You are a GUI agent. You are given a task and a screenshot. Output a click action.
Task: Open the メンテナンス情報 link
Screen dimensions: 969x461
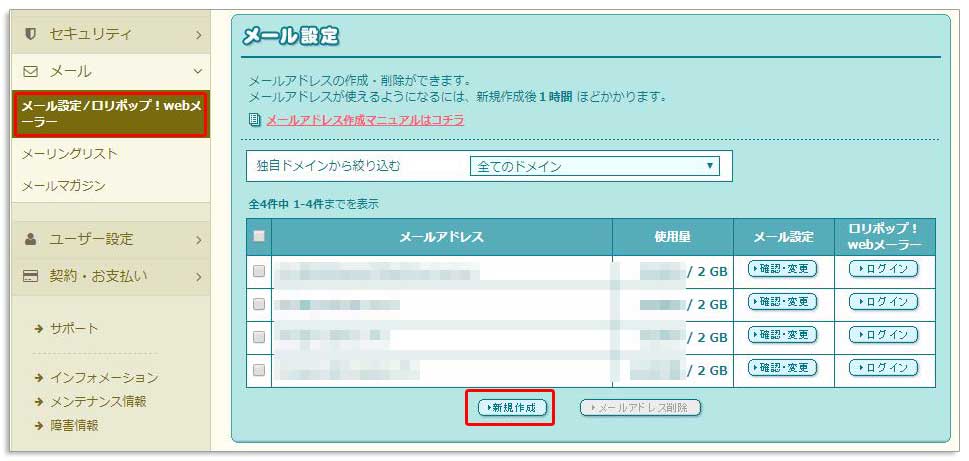tap(98, 401)
